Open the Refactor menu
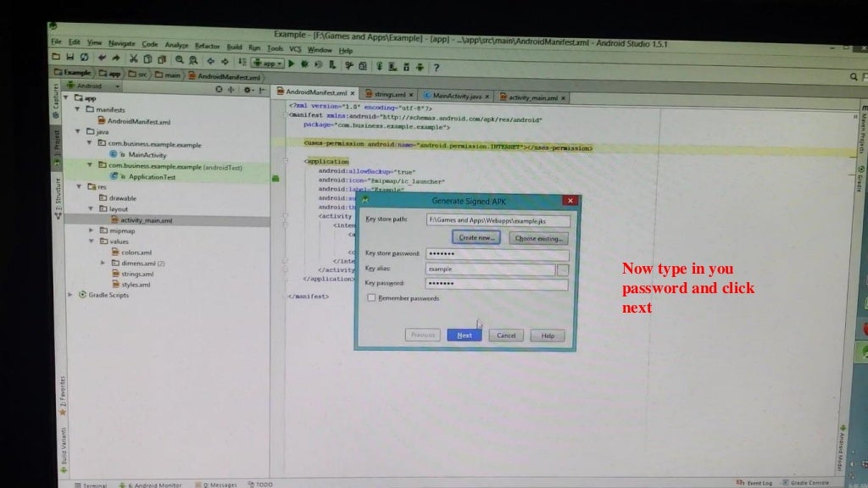The height and width of the screenshot is (488, 868). coord(207,46)
